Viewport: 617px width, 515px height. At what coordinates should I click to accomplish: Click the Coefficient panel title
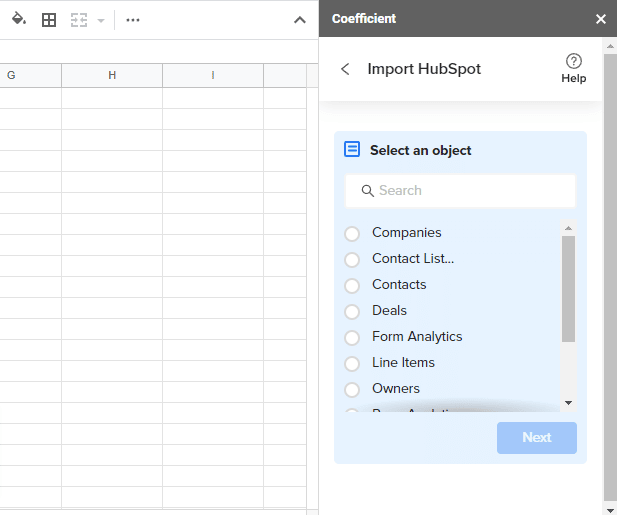click(x=364, y=18)
